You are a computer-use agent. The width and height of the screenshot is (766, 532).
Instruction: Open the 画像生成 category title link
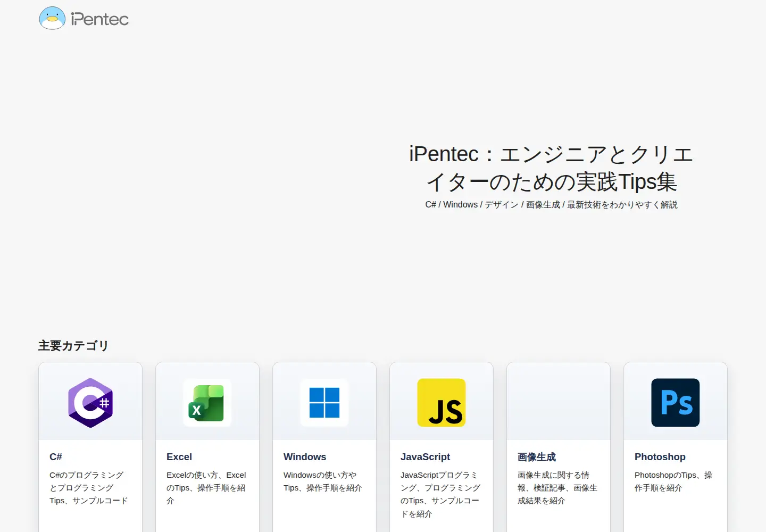[537, 457]
